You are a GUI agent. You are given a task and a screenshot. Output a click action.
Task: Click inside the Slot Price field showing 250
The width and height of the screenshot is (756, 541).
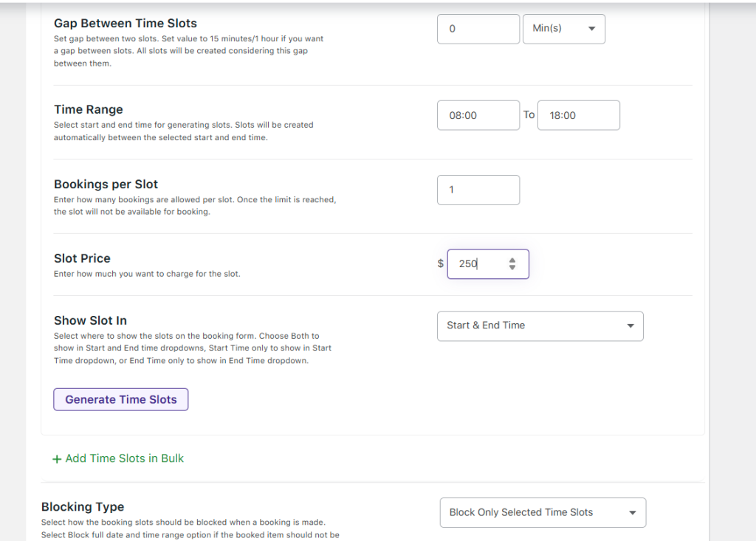[476, 263]
